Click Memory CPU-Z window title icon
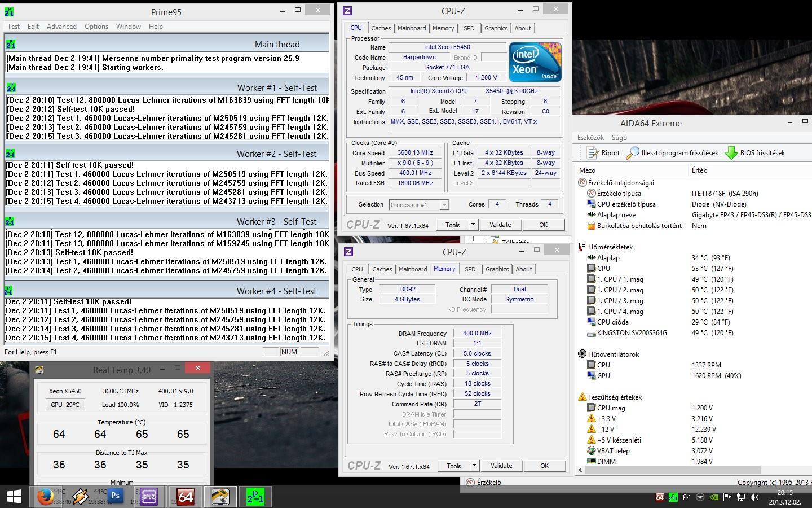 point(348,252)
